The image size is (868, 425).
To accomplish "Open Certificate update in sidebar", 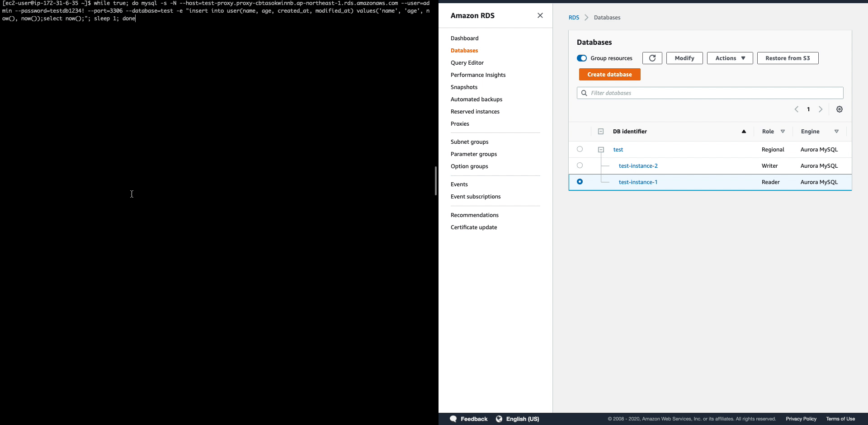I will click(473, 227).
